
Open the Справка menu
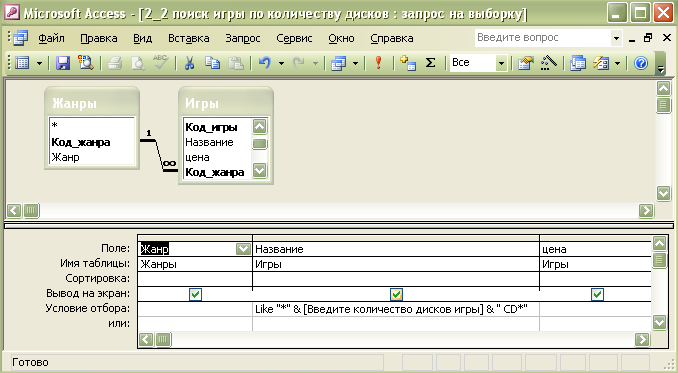pos(392,38)
